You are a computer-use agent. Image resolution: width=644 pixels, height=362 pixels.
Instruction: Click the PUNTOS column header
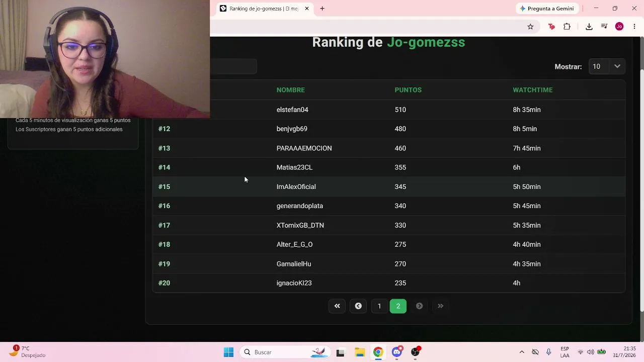[x=408, y=90]
